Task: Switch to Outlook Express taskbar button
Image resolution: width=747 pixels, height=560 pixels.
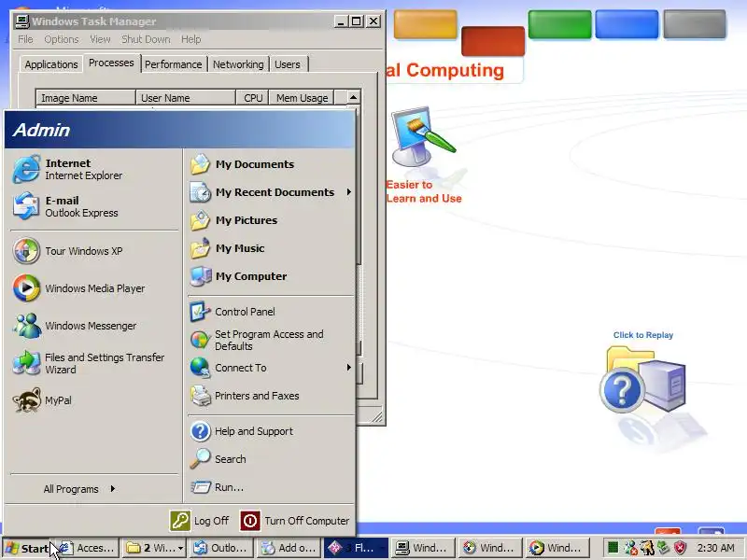Action: click(x=220, y=548)
